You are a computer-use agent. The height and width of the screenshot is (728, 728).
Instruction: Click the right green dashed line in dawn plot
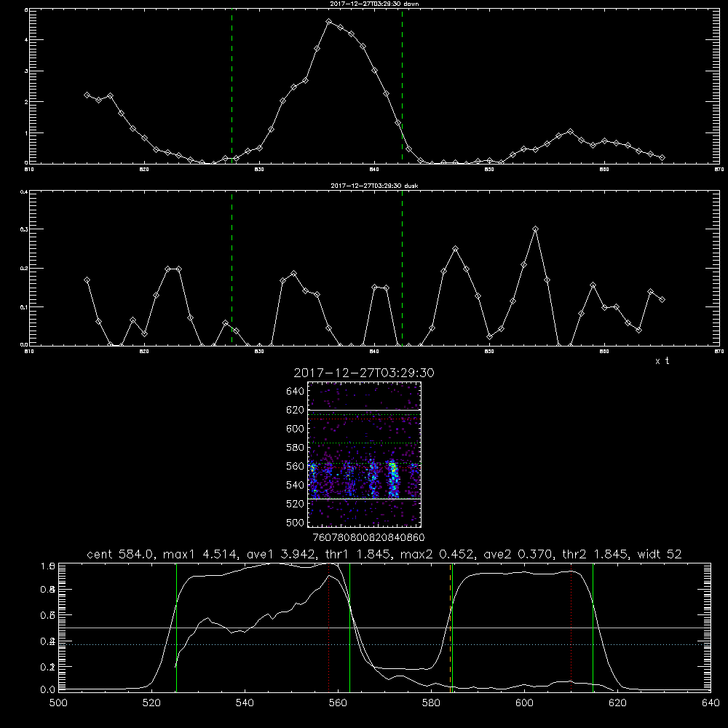click(402, 86)
